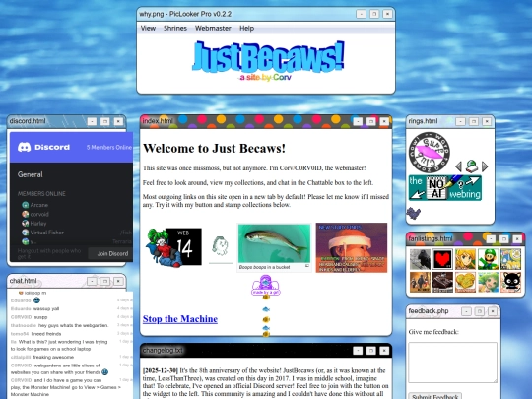
Task: Go to next site with gray right arrow
Action: click(485, 166)
